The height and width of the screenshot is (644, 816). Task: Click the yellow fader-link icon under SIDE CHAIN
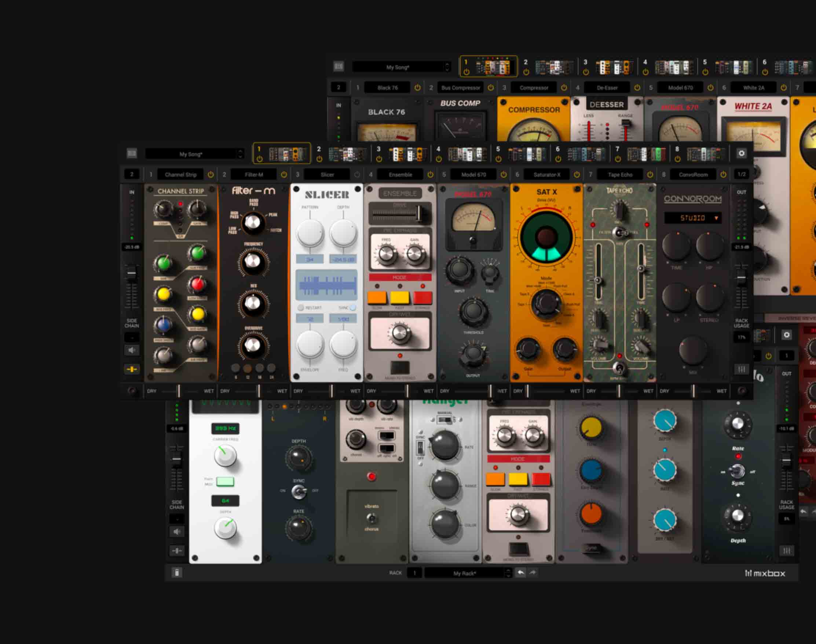click(132, 369)
